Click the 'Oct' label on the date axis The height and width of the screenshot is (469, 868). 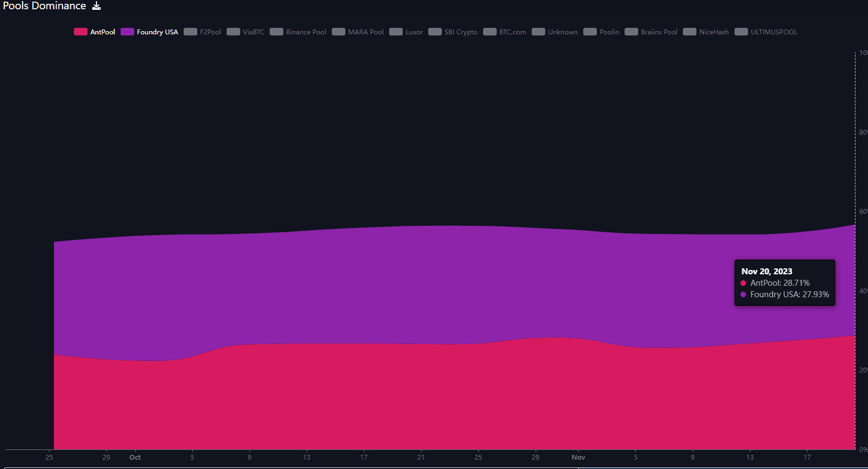click(135, 458)
